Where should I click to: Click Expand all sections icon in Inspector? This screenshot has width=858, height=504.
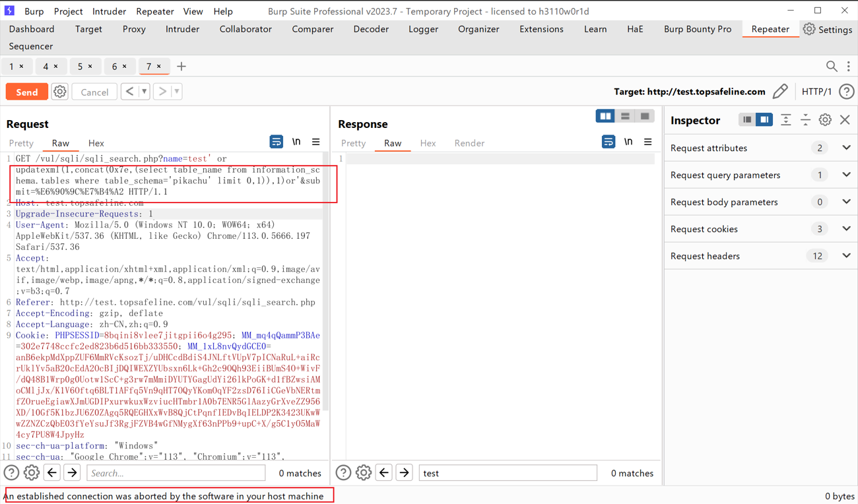point(785,120)
